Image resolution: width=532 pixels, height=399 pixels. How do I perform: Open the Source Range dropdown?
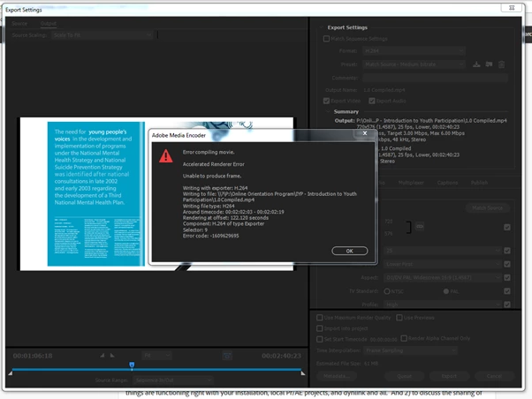click(x=173, y=380)
